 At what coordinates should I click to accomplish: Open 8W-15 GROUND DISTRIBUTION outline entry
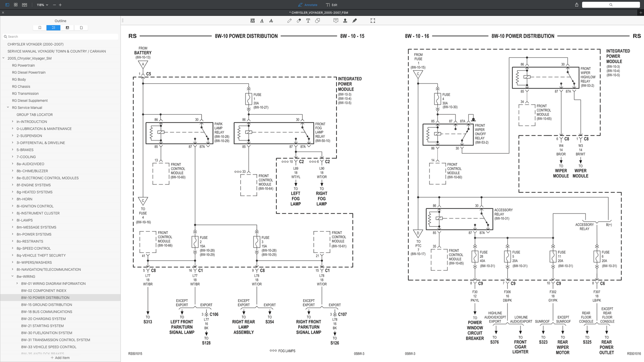(46, 304)
